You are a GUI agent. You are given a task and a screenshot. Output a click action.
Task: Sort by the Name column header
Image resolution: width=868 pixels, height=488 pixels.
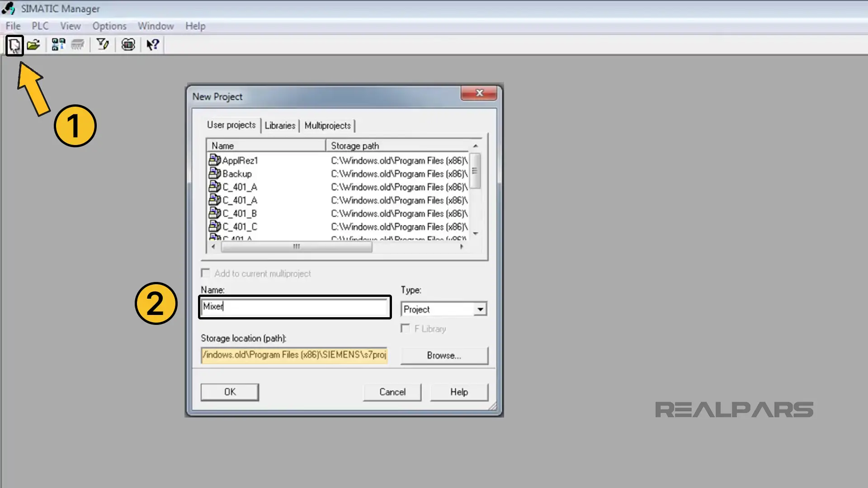pyautogui.click(x=266, y=145)
